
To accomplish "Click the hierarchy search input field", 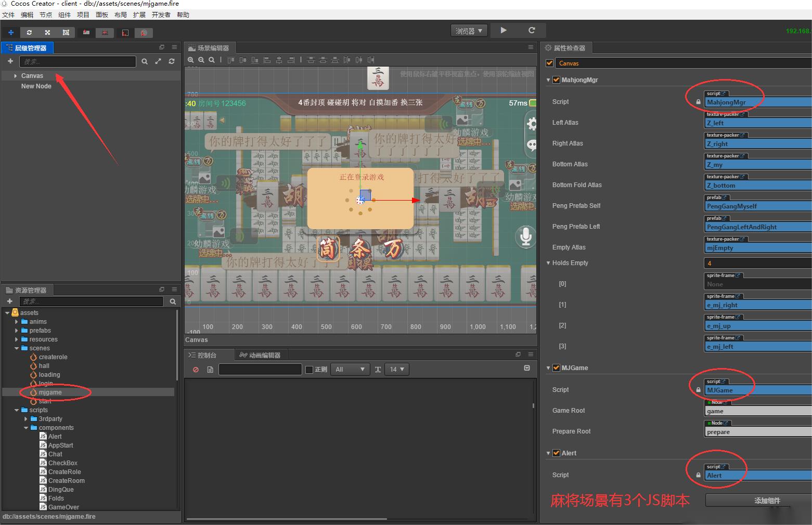I will (78, 61).
